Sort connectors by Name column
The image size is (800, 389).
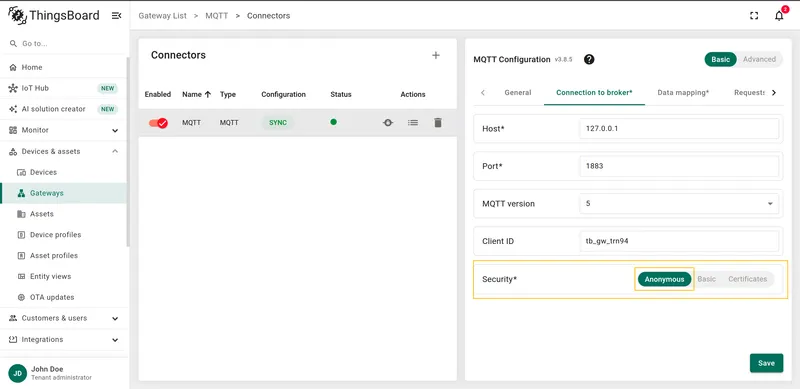[196, 94]
